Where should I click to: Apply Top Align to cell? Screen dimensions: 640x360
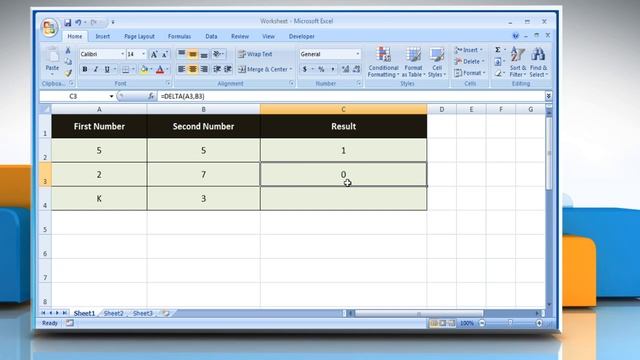point(182,54)
